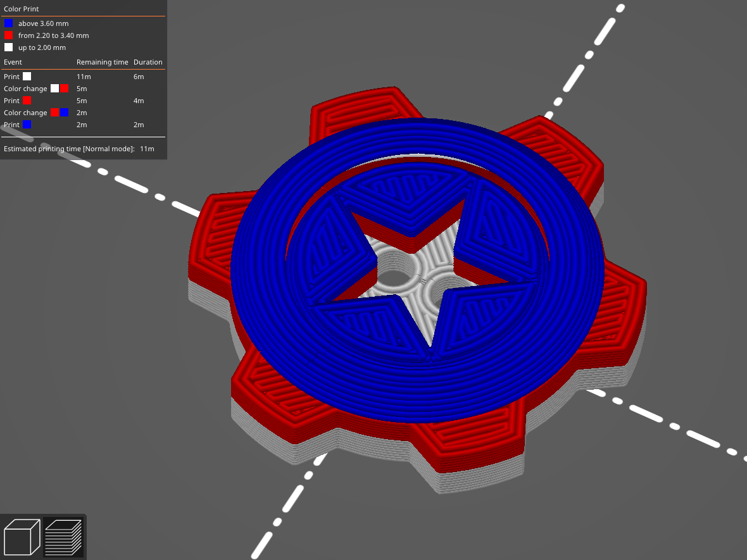Click Estimated printing time Normal mode text

[69, 149]
